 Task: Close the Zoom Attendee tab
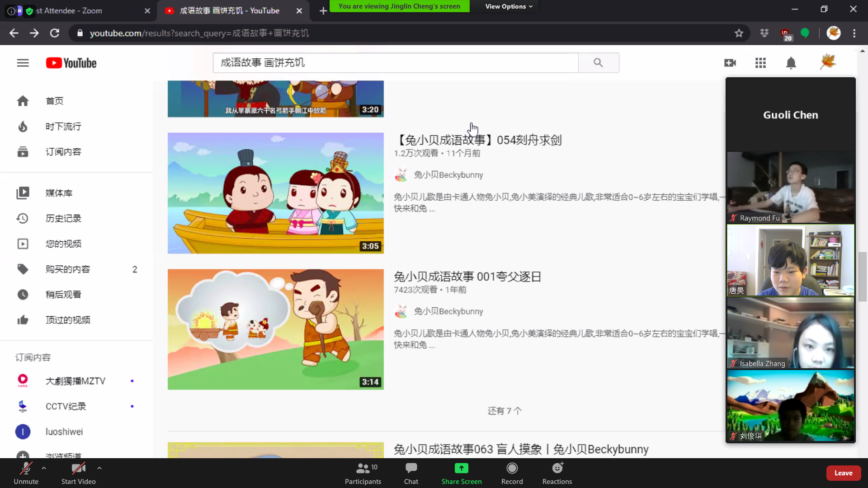click(147, 11)
